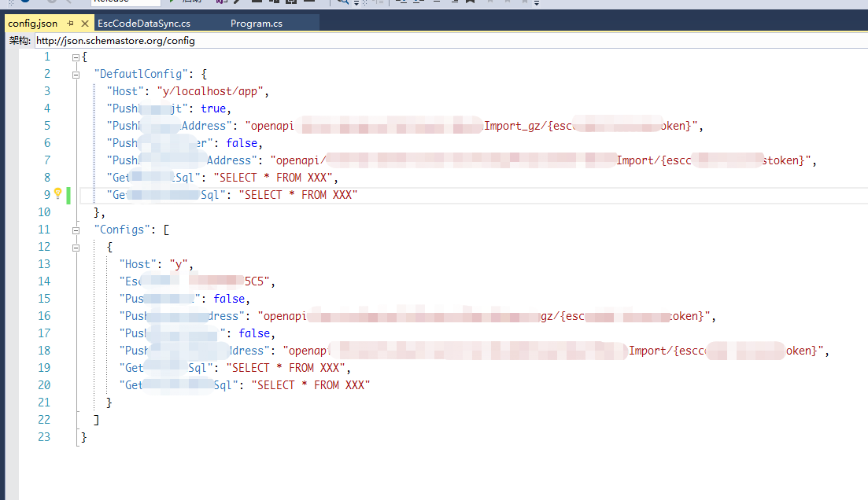
Task: Click line number 10 in the gutter
Action: click(44, 212)
